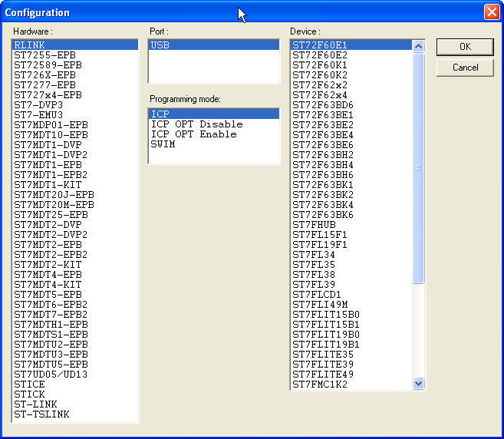Viewport: 504px width, 439px height.
Task: Select ST7MDTH1-EPB hardware
Action: [x=75, y=324]
